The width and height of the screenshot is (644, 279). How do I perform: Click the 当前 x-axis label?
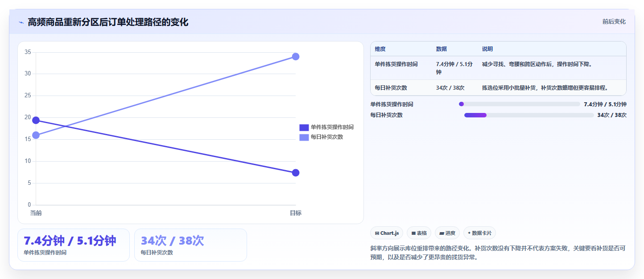coord(36,213)
